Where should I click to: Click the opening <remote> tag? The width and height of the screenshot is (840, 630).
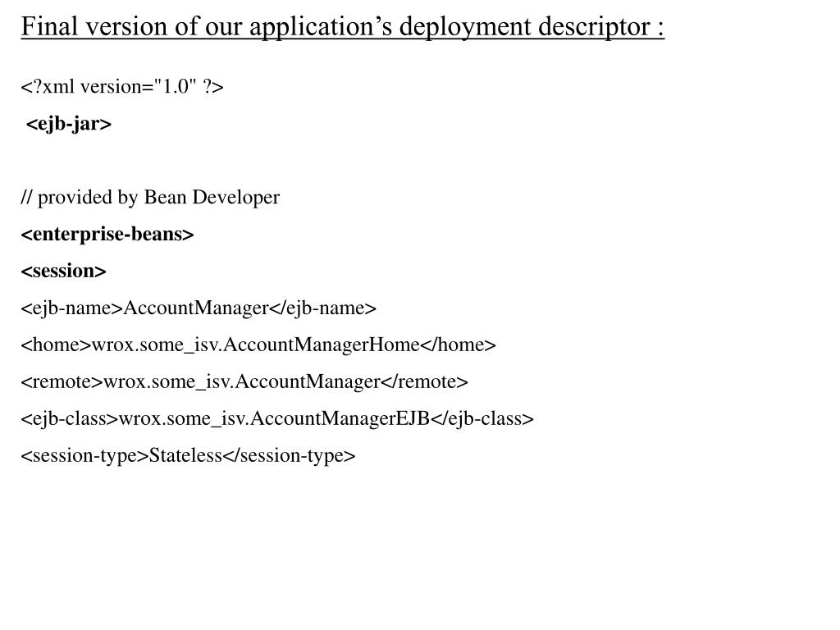coord(62,382)
